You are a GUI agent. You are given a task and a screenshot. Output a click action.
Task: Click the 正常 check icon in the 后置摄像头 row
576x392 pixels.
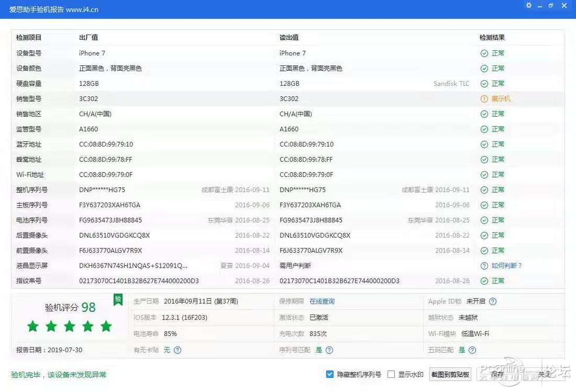pos(485,235)
